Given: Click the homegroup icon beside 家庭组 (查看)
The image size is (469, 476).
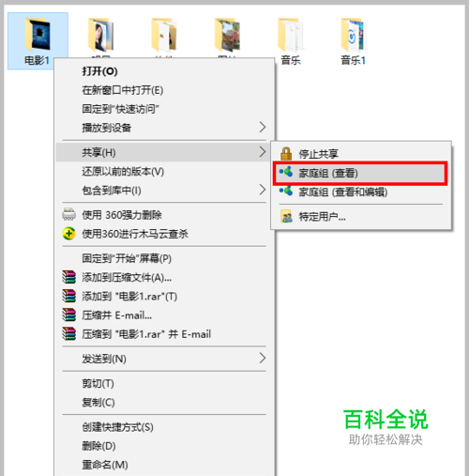Looking at the screenshot, I should click(286, 172).
